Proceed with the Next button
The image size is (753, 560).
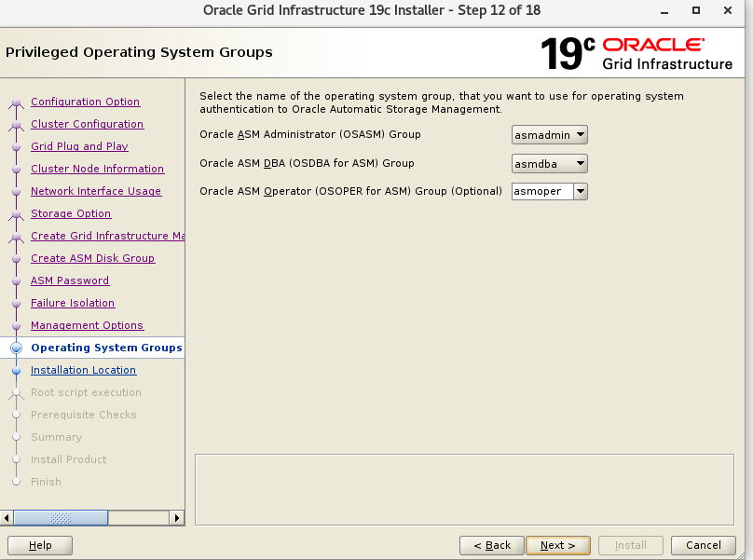coord(558,545)
